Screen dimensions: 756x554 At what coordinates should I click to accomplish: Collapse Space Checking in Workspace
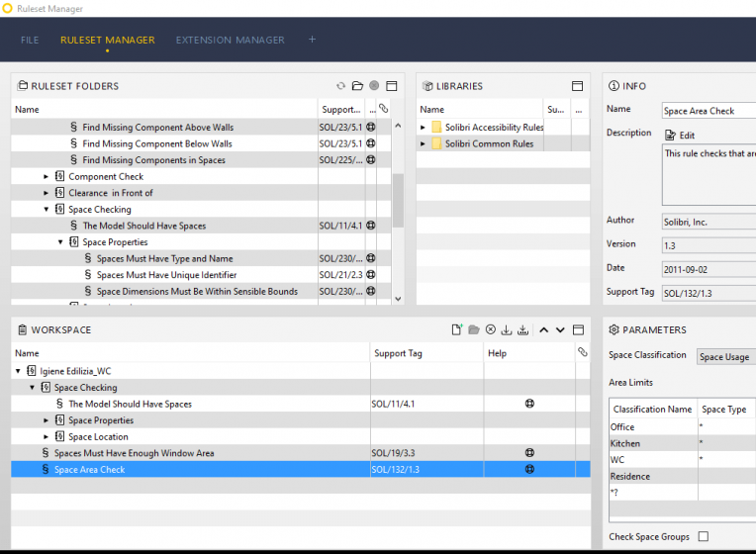pos(32,387)
